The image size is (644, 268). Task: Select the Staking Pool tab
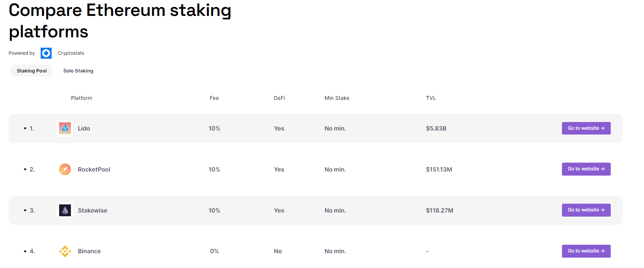pos(31,71)
